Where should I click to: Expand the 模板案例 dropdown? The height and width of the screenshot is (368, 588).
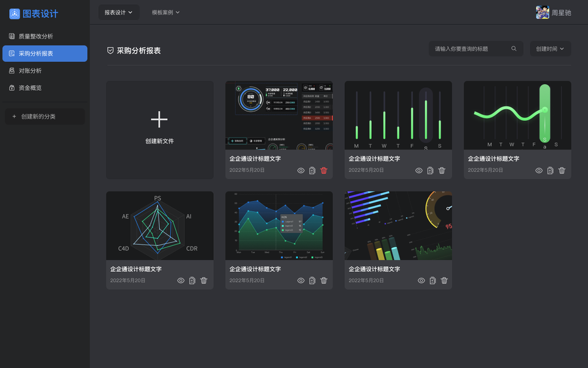166,12
